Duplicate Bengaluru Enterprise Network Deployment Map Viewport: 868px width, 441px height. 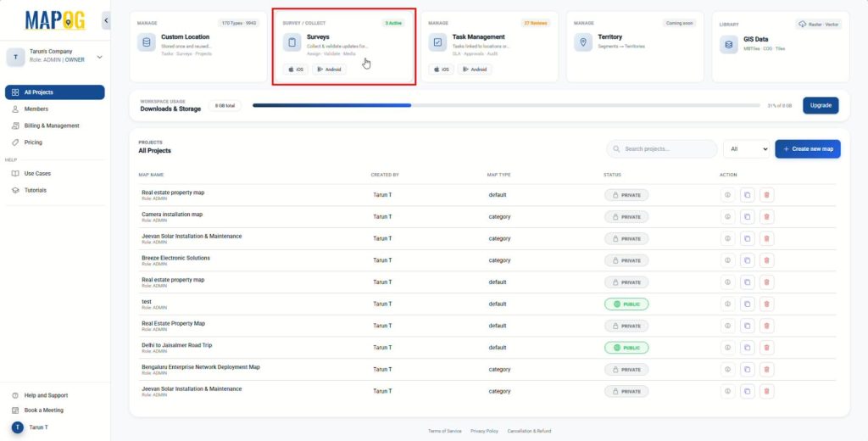747,370
